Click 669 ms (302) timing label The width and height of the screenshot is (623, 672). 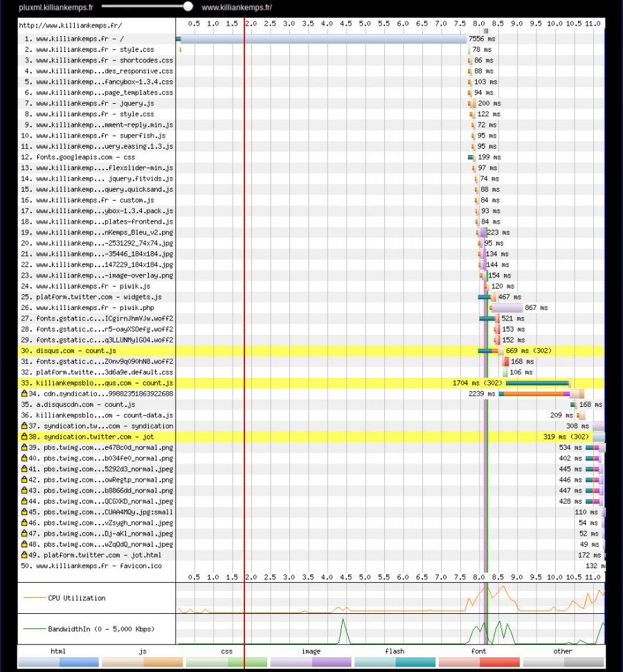pyautogui.click(x=529, y=351)
